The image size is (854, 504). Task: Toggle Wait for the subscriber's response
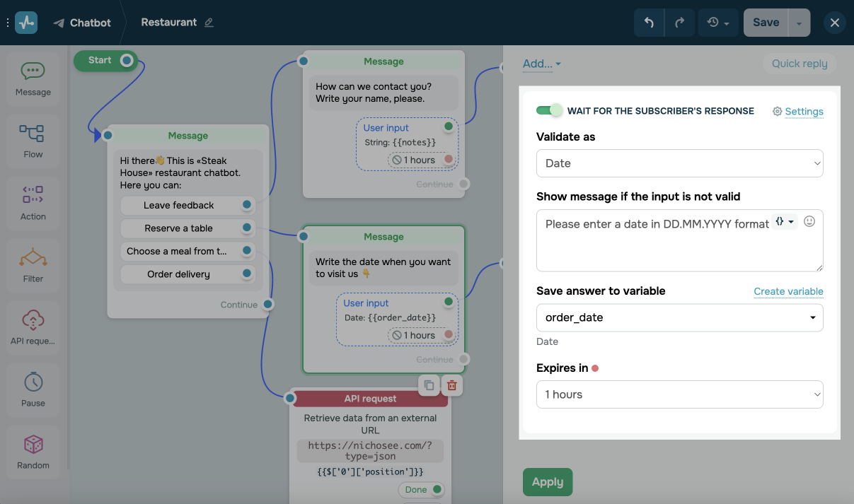[x=549, y=110]
